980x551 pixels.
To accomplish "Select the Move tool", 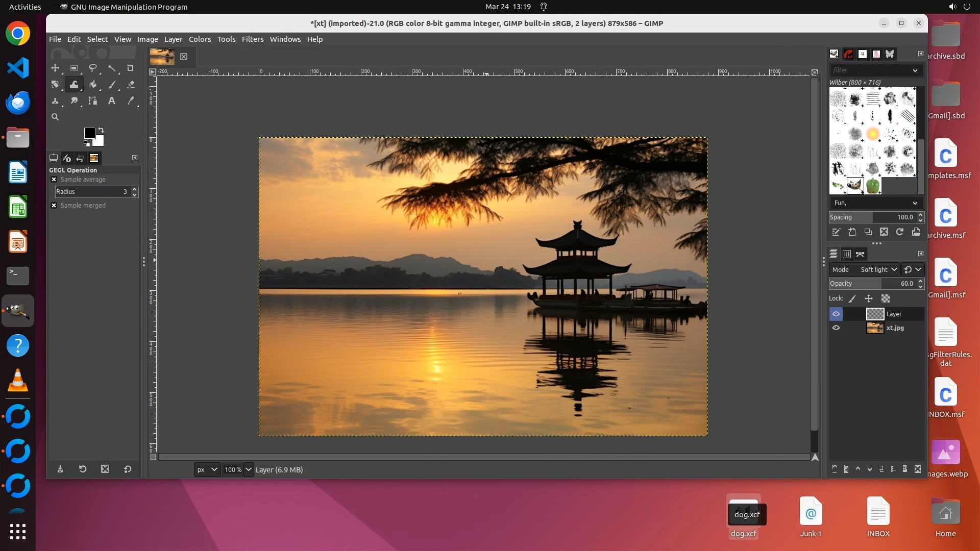I will pyautogui.click(x=55, y=68).
